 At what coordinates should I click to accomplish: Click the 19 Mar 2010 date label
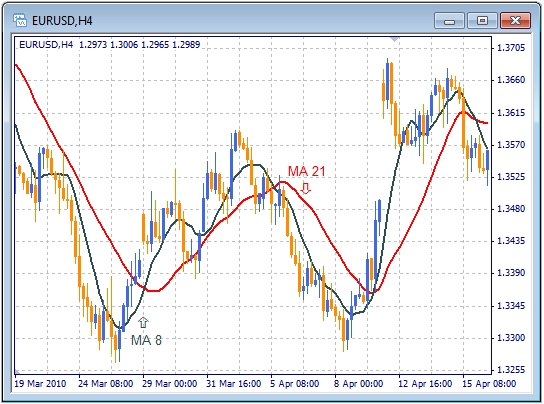tap(40, 384)
